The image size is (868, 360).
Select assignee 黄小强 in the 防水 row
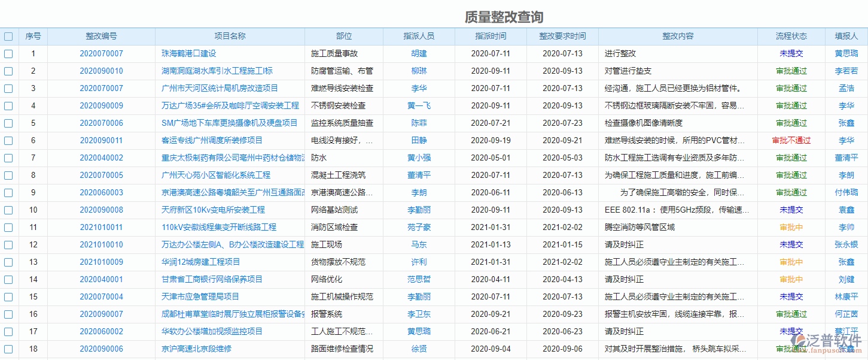point(419,158)
